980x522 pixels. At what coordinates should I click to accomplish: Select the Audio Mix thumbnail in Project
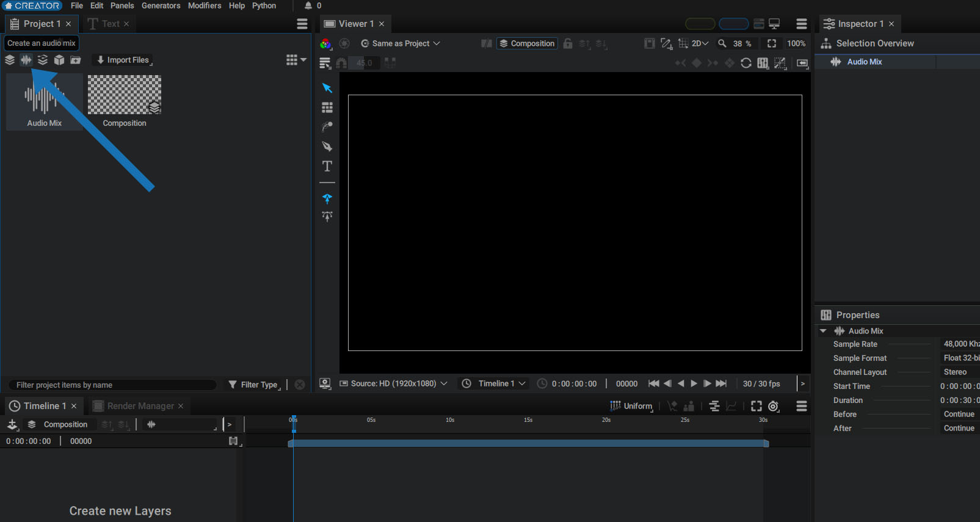coord(45,101)
